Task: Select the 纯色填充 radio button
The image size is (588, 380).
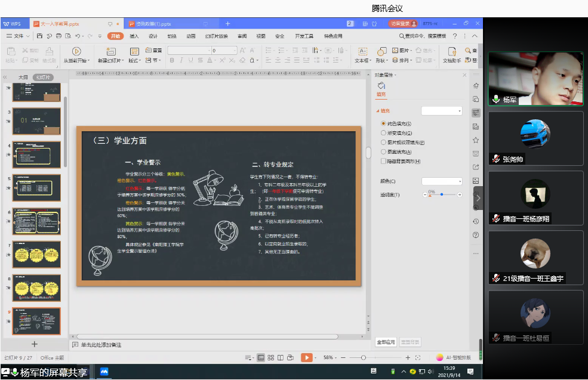Action: 383,123
